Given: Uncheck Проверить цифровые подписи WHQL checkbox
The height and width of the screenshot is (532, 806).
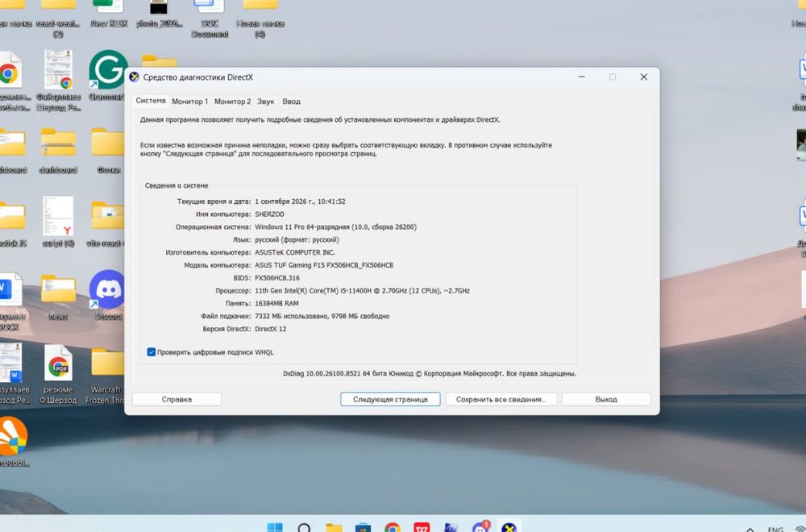Looking at the screenshot, I should [152, 352].
